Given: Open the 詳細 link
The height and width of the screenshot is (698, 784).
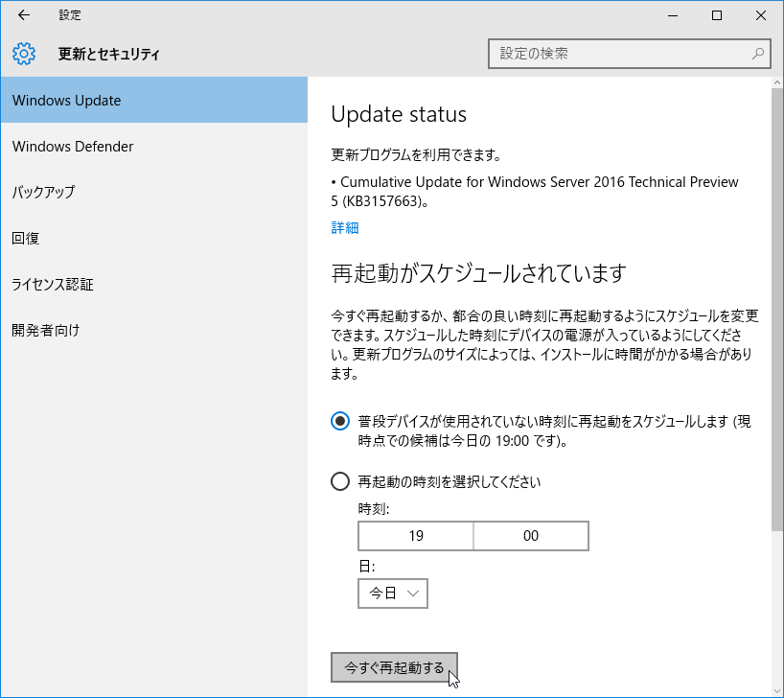Looking at the screenshot, I should pos(344,228).
